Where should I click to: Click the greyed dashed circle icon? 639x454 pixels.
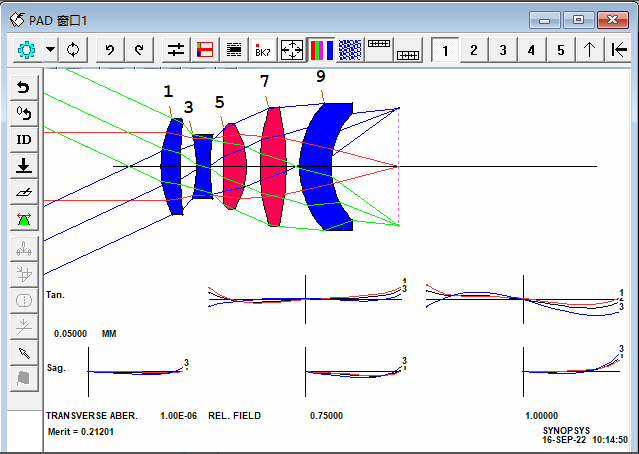[24, 301]
